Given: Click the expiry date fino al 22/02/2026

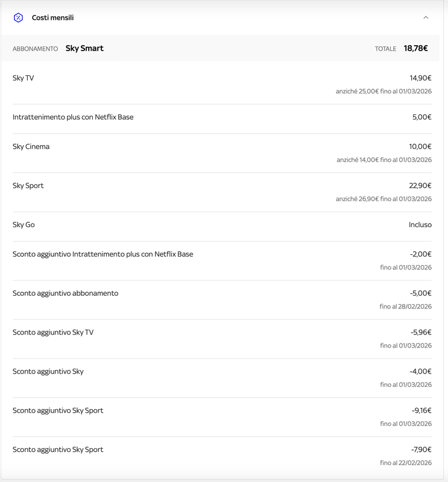Looking at the screenshot, I should (406, 463).
